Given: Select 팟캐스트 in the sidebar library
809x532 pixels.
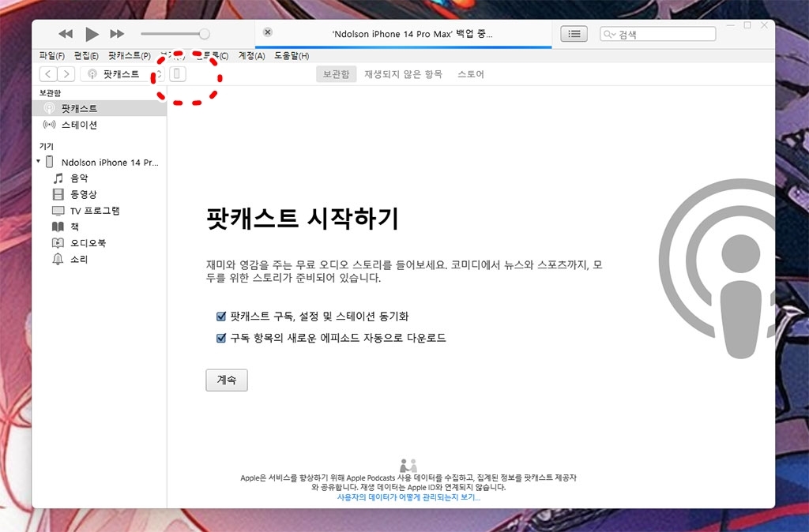Looking at the screenshot, I should tap(99, 108).
